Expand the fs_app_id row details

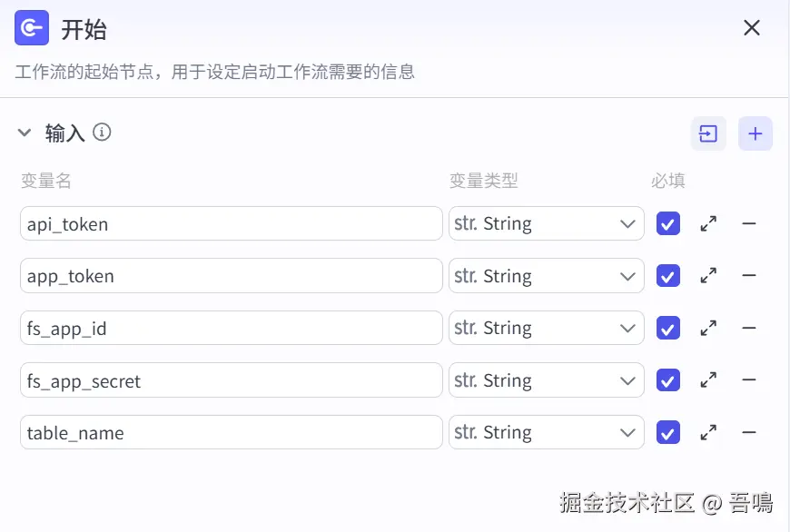point(709,328)
